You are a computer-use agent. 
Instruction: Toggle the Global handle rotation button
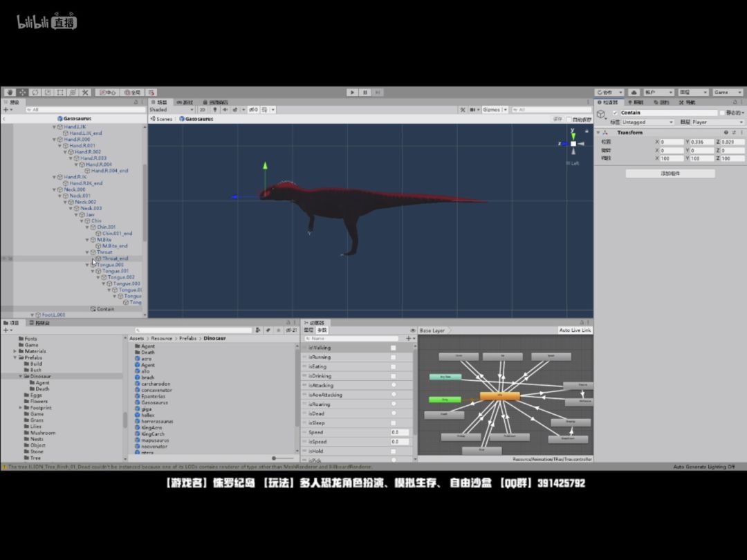click(132, 93)
